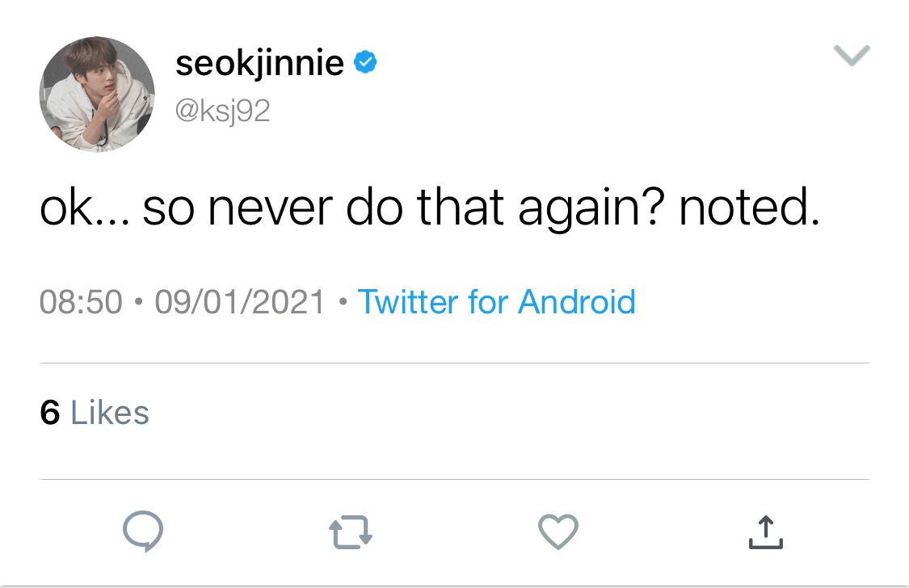This screenshot has height=588, width=909.
Task: Reply to the tweet via speech bubble icon
Action: [x=143, y=532]
